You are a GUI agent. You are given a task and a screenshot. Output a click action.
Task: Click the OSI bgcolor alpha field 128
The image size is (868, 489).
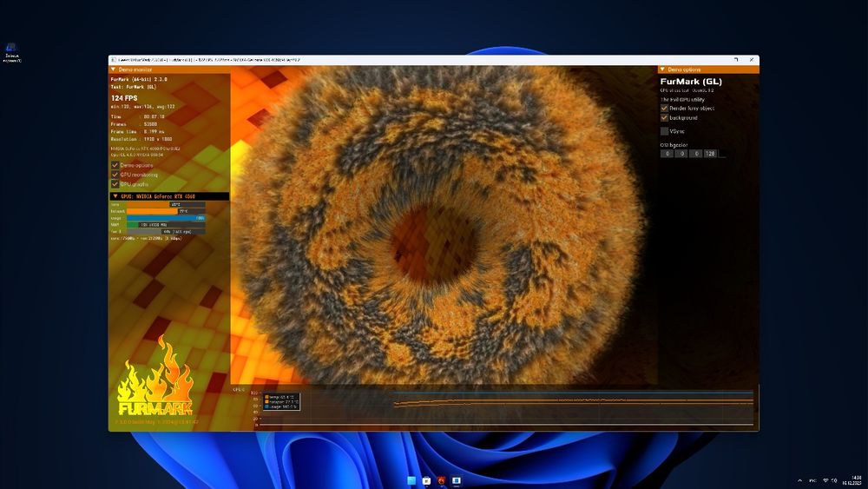[x=710, y=154]
